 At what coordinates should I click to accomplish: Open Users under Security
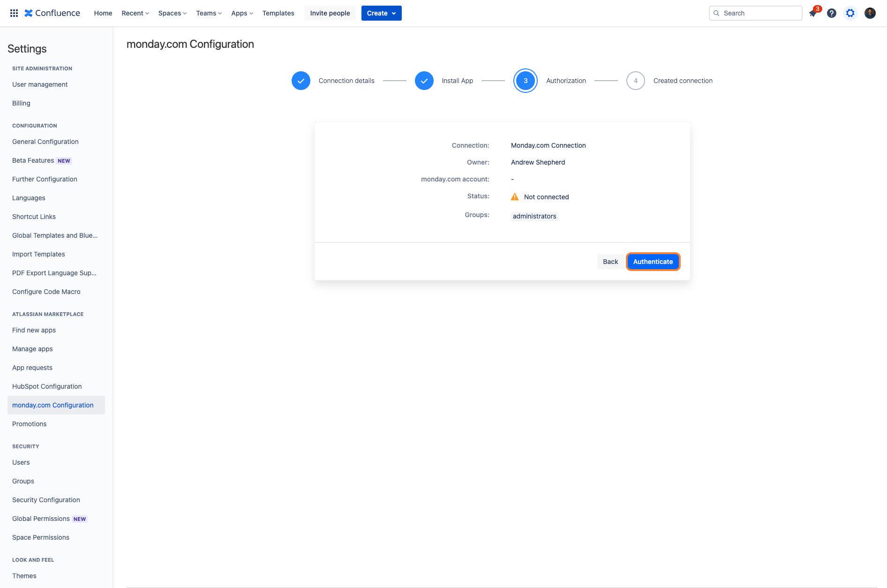pyautogui.click(x=56, y=462)
